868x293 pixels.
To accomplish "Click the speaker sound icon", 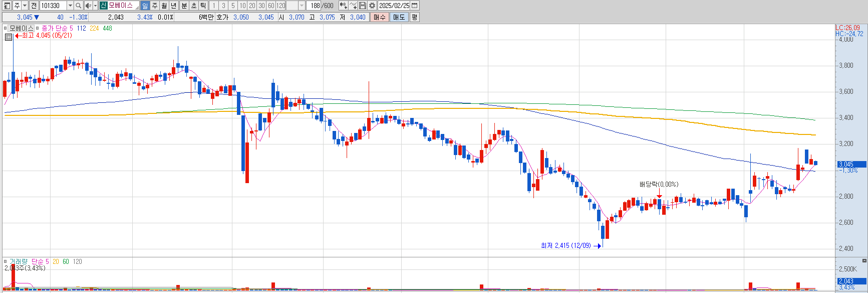I will (x=88, y=6).
